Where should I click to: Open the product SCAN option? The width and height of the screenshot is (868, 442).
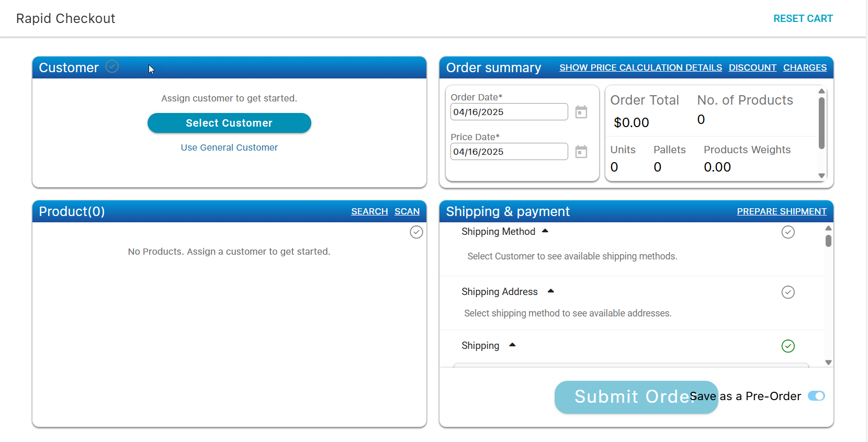click(x=407, y=211)
